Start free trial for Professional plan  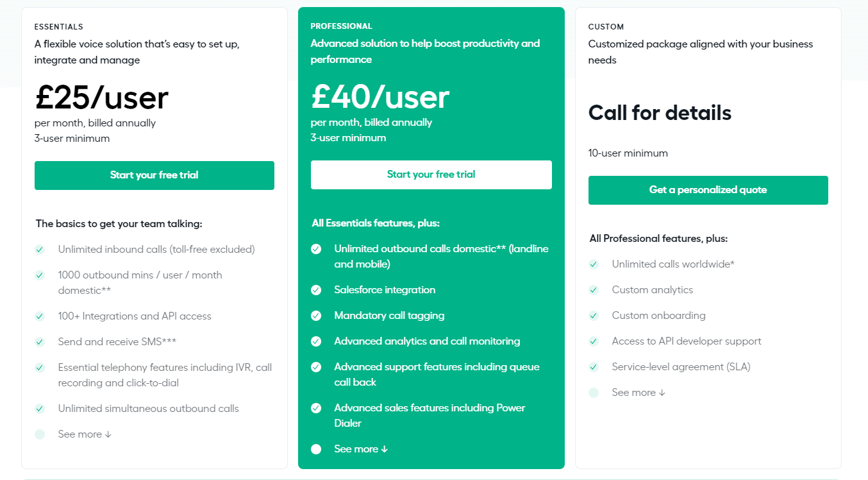click(431, 175)
